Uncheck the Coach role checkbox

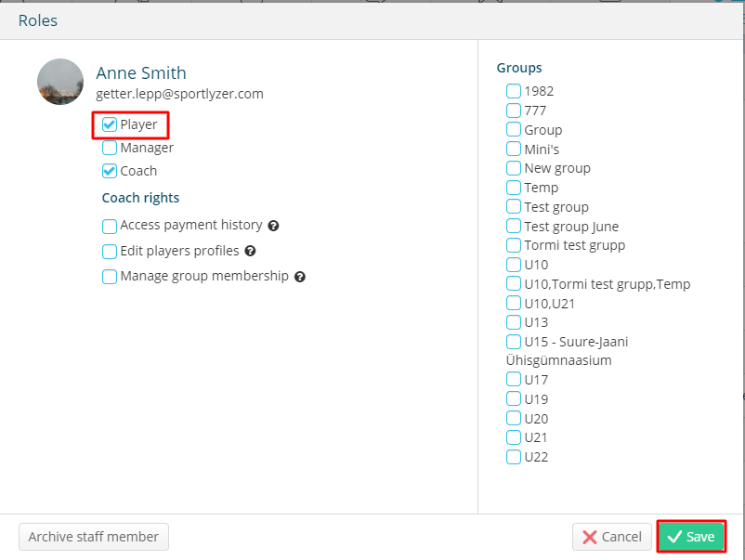coord(110,171)
